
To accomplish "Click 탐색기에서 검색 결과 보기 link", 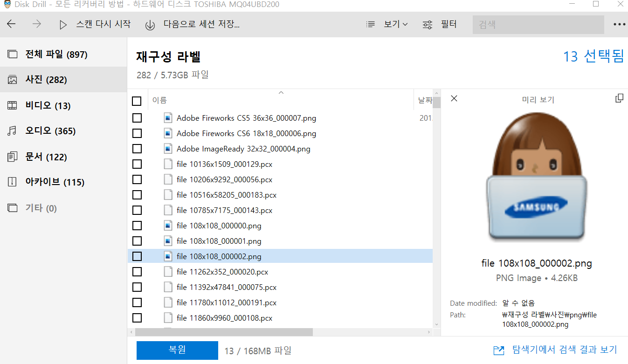I will tap(565, 350).
